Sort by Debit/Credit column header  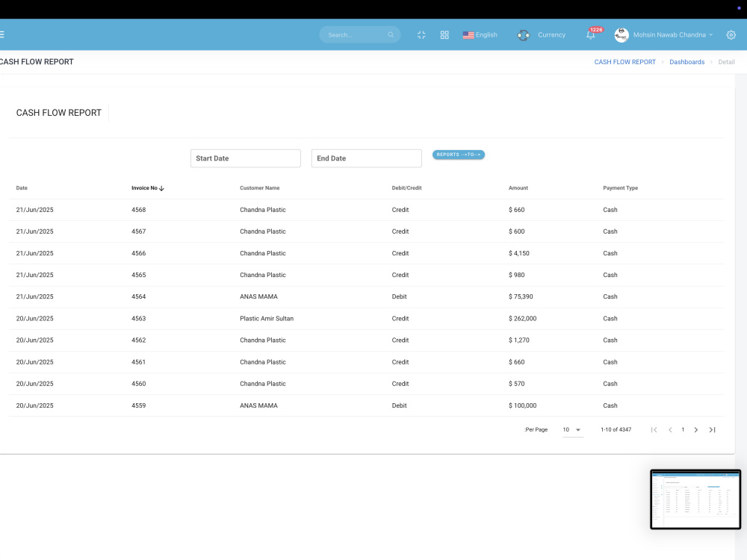406,187
